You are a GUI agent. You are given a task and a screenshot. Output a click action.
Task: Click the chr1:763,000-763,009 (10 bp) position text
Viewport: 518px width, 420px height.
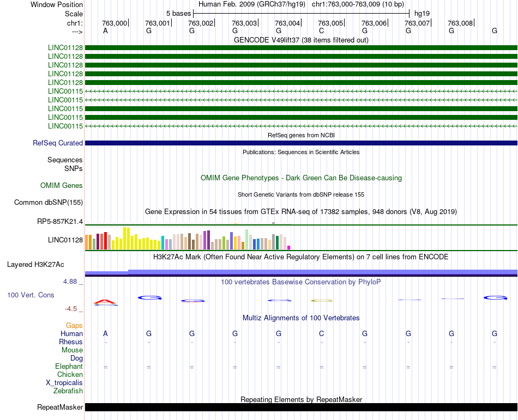coord(358,4)
